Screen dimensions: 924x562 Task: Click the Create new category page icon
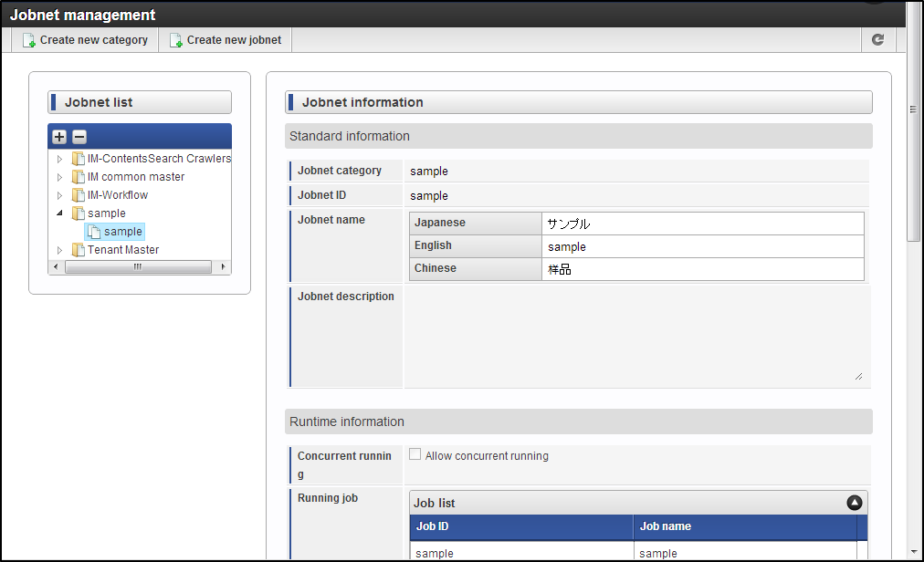[29, 40]
